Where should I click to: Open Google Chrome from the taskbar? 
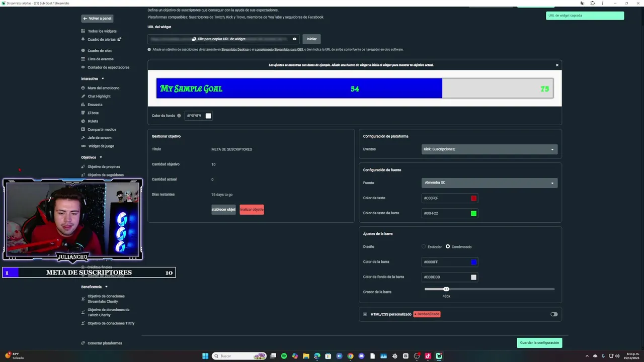click(x=350, y=356)
